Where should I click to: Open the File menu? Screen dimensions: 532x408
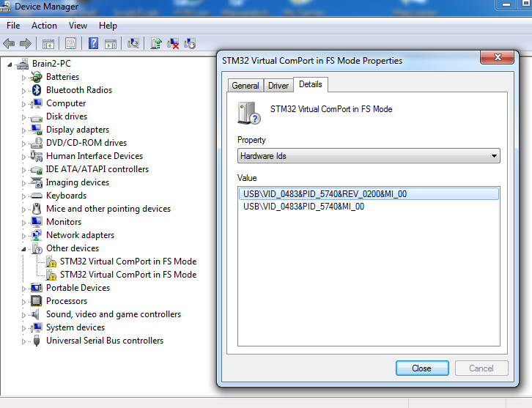coord(13,26)
